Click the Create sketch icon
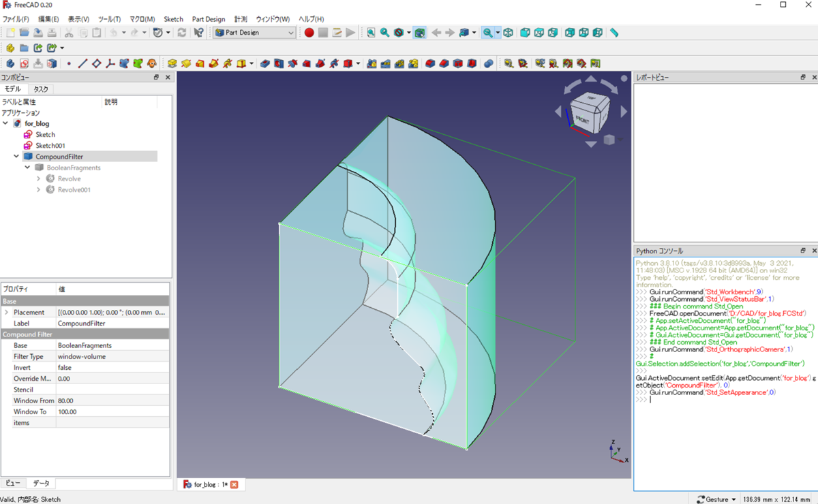 click(x=24, y=63)
